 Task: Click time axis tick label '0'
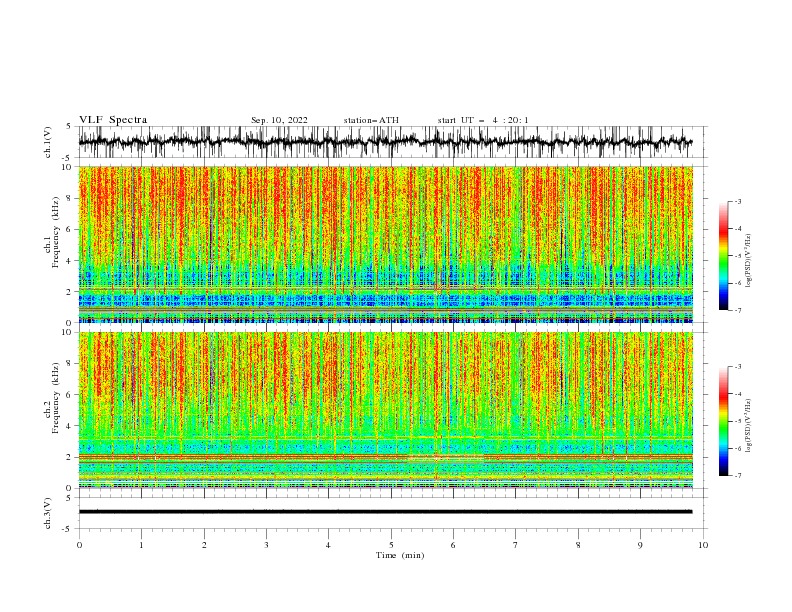[79, 545]
